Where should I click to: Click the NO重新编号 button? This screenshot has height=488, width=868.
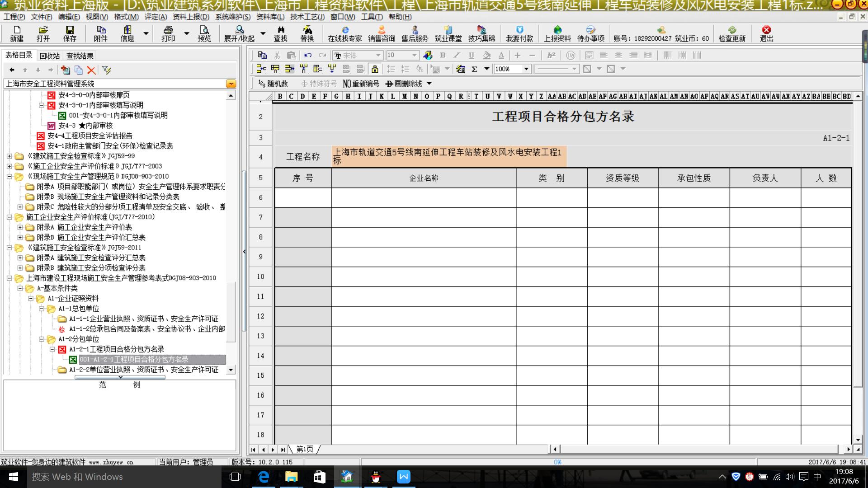pyautogui.click(x=361, y=84)
